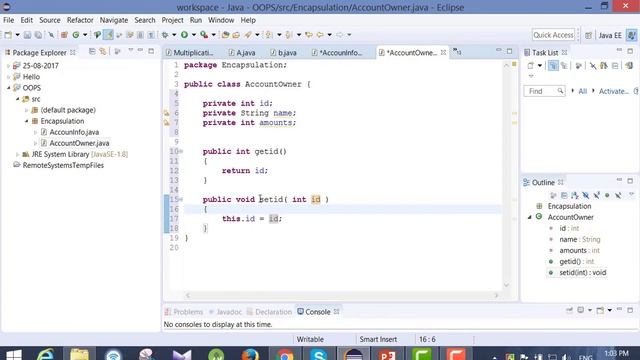This screenshot has width=640, height=360.
Task: Open the Refactor menu
Action: coord(80,20)
